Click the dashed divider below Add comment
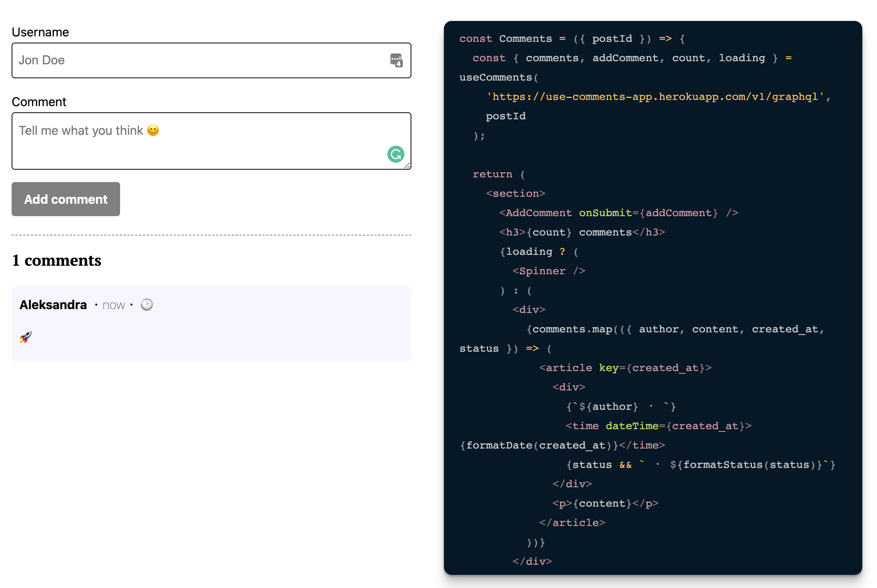 tap(212, 235)
